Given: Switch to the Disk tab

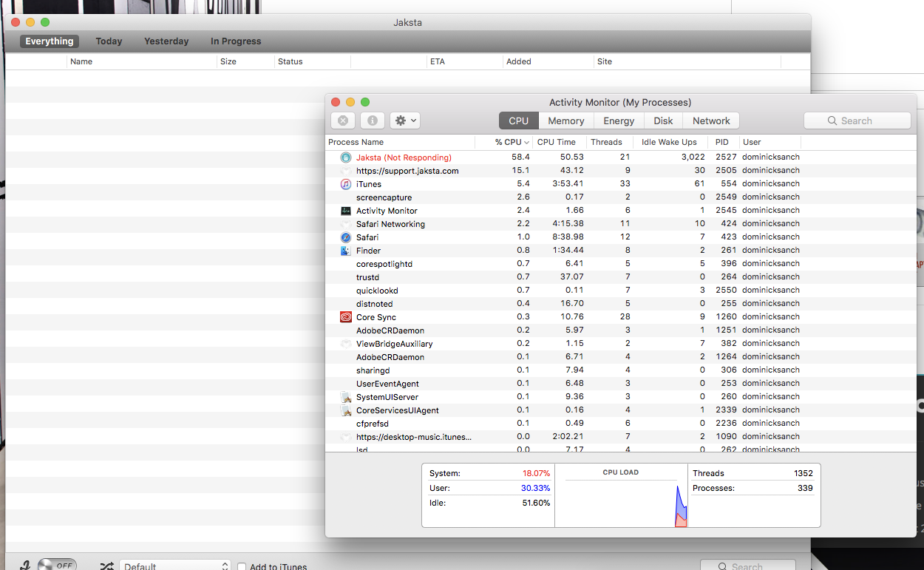Looking at the screenshot, I should coord(663,121).
